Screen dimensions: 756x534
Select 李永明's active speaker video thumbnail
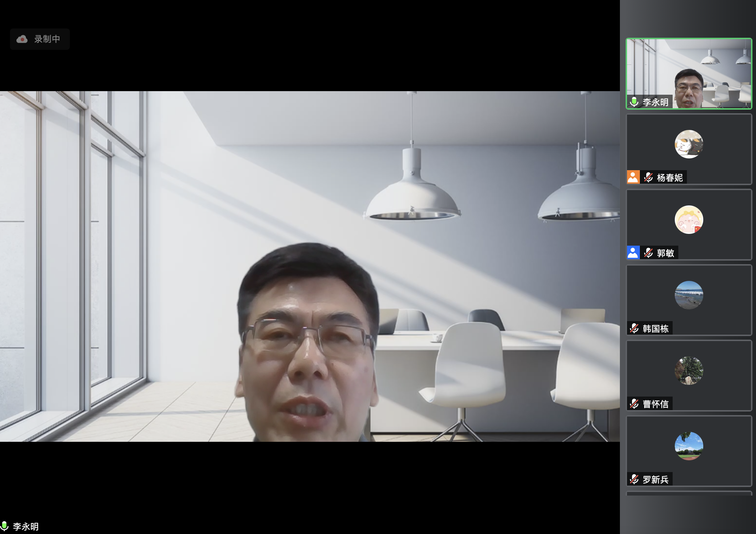tap(689, 73)
